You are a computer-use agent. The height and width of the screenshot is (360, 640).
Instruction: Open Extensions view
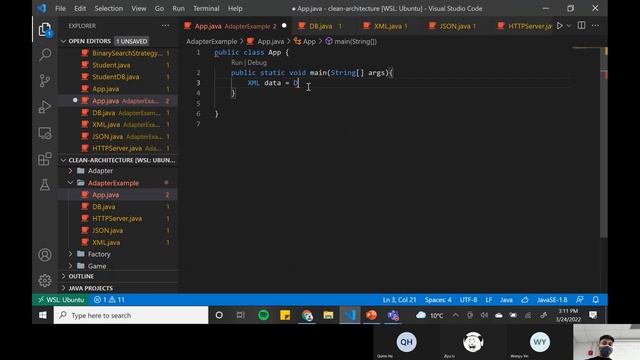pos(45,159)
